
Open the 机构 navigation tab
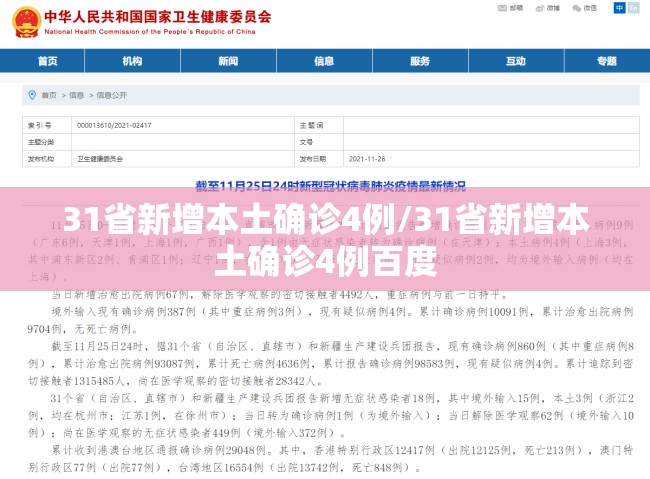click(132, 61)
